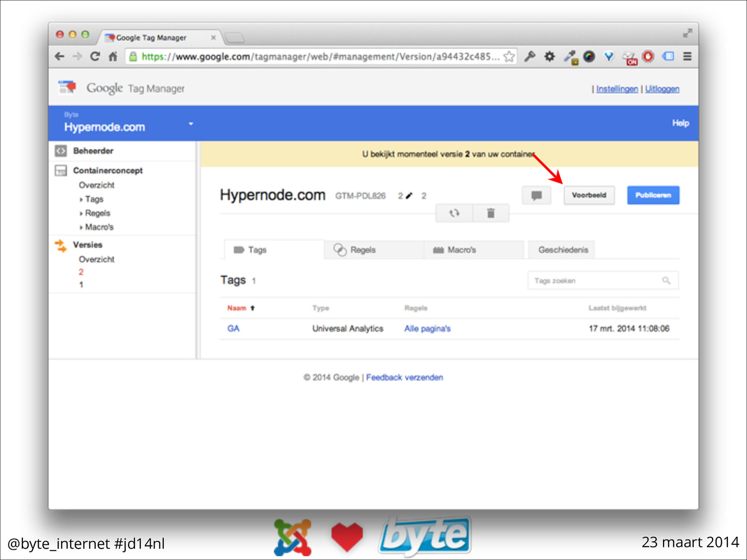
Task: Click the blue V extension icon
Action: pyautogui.click(x=609, y=56)
